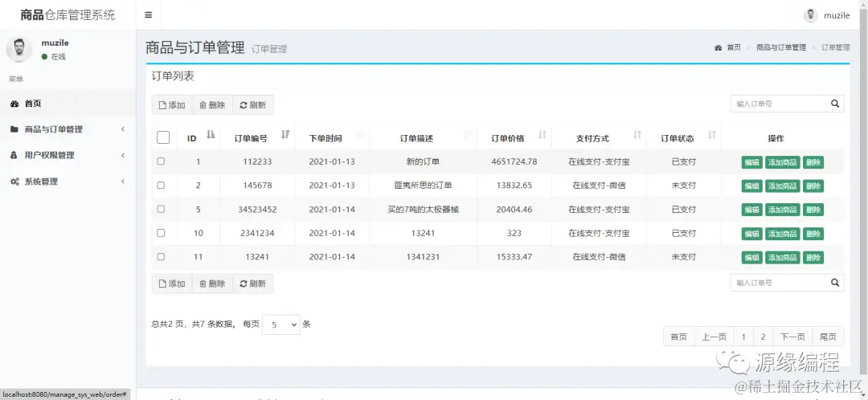
Task: Open the 每页 rows-per-page dropdown
Action: tap(280, 324)
